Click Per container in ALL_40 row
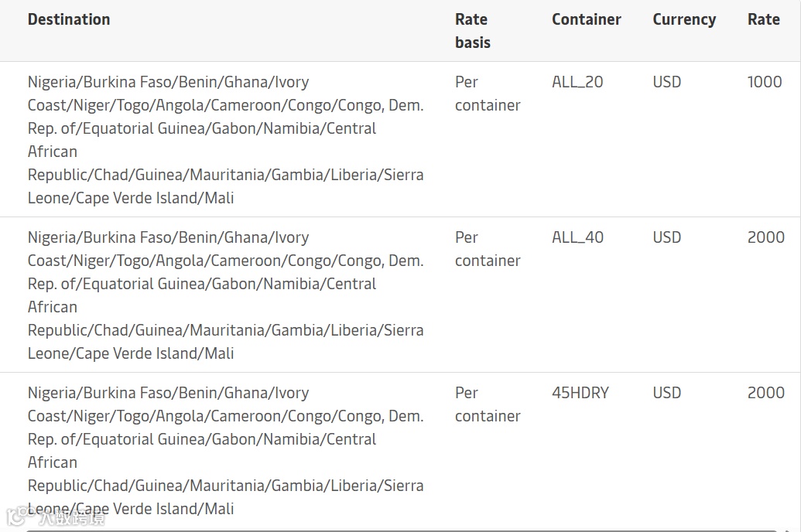Screen dimensions: 801x532 coord(487,249)
